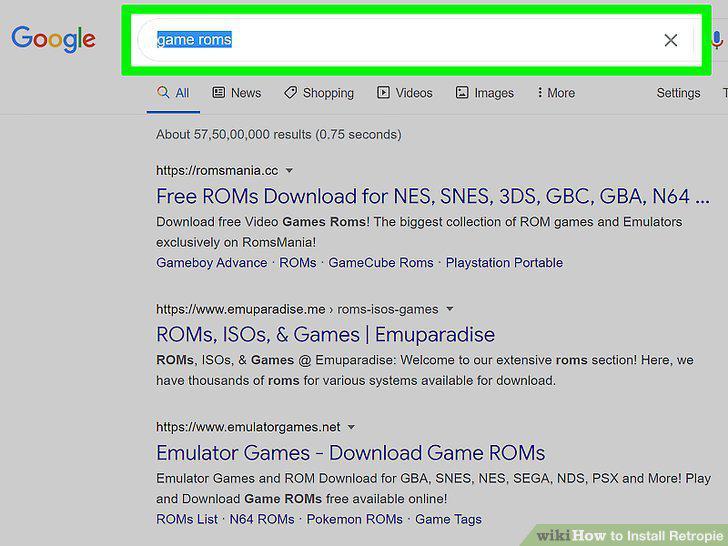Image resolution: width=728 pixels, height=546 pixels.
Task: Click the magnifier icon on the All tab
Action: click(x=163, y=92)
